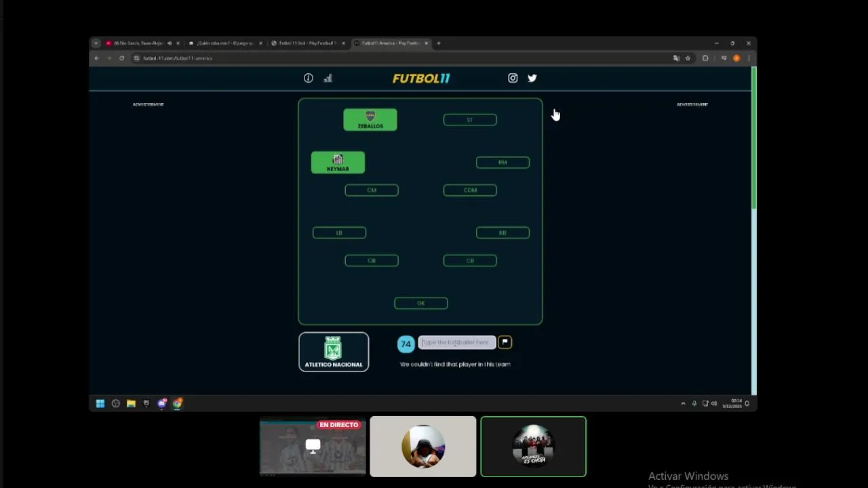Click the give-up flag button
This screenshot has width=868, height=488.
[x=505, y=342]
